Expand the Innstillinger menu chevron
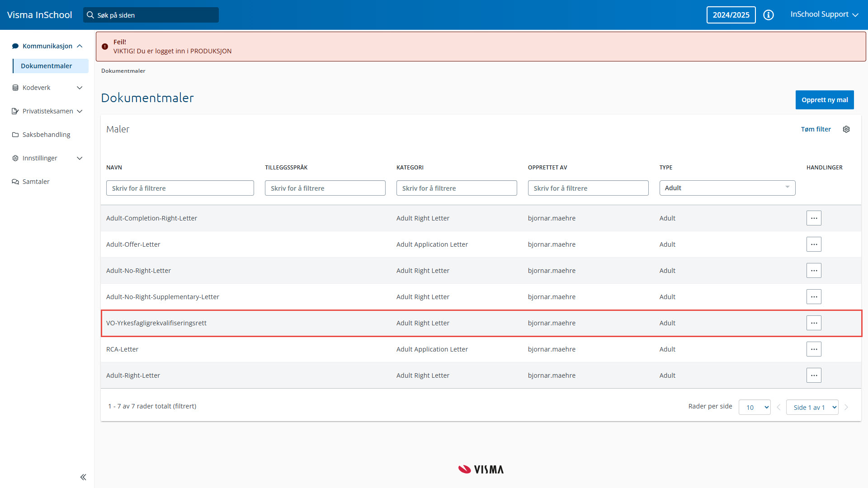The image size is (868, 488). coord(80,158)
